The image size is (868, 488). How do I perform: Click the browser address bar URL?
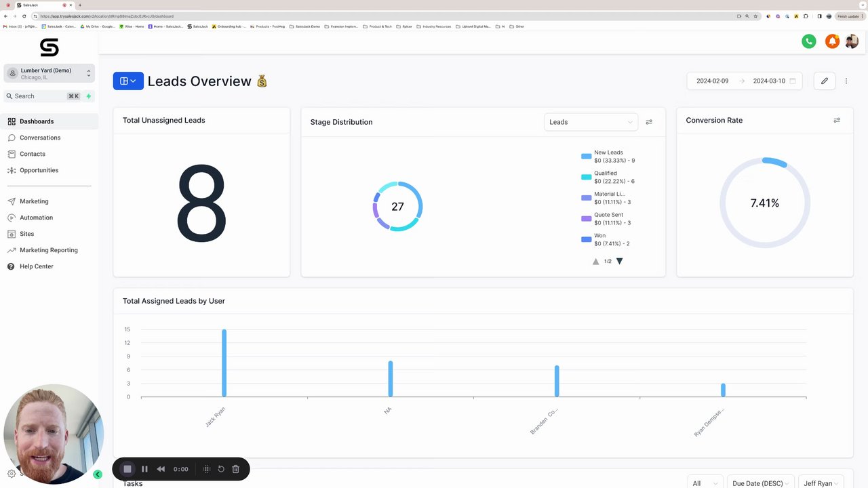click(107, 16)
